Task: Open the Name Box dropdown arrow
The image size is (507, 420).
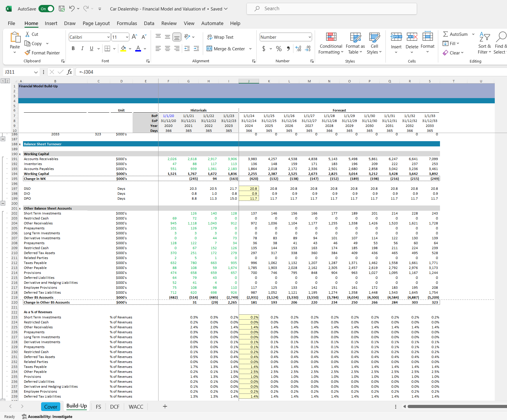Action: pyautogui.click(x=36, y=72)
